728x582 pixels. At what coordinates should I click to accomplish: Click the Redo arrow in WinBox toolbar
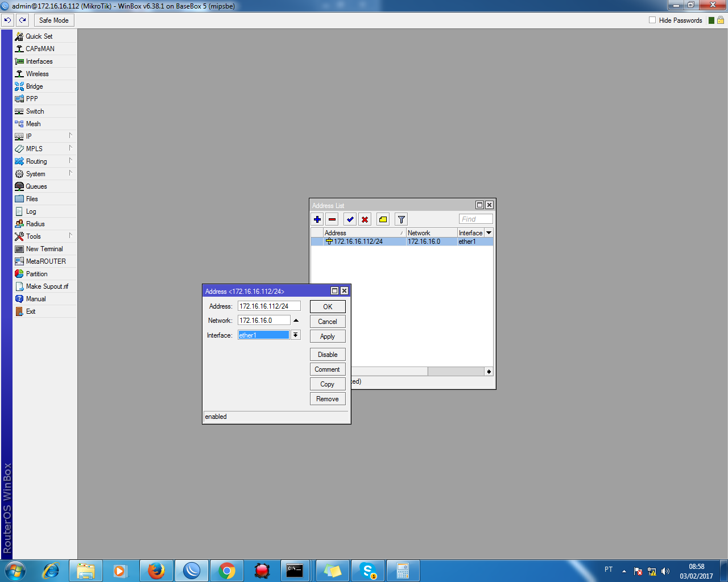23,20
